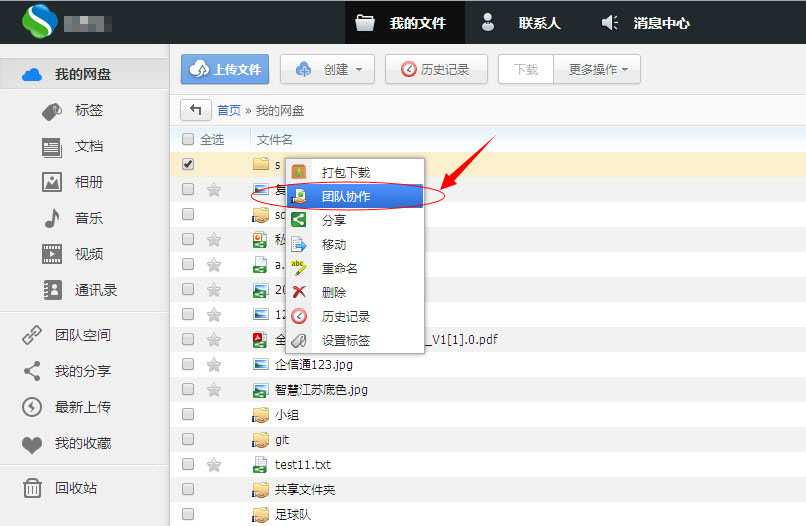Click the Home (首页) breadcrumb link
This screenshot has height=526, width=806.
tap(229, 111)
